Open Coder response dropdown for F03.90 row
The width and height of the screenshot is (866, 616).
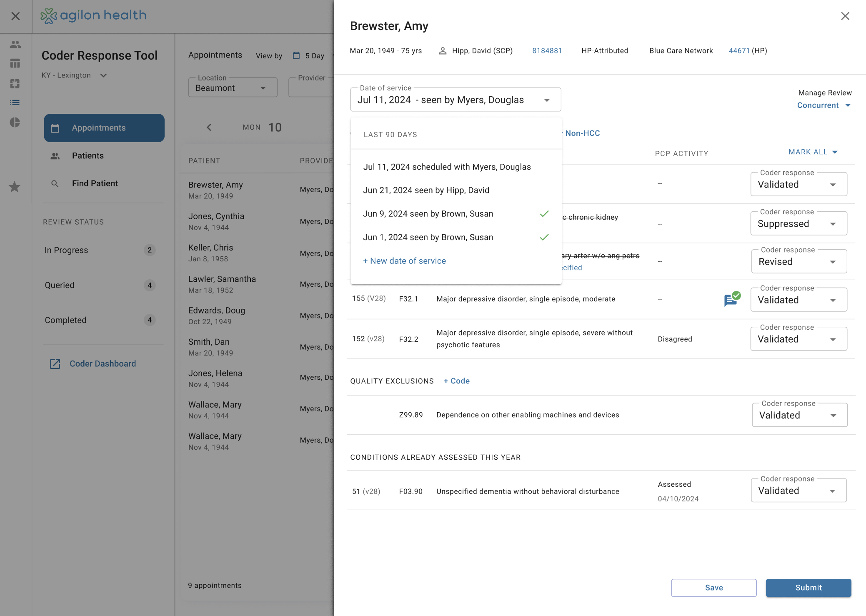[x=798, y=491]
